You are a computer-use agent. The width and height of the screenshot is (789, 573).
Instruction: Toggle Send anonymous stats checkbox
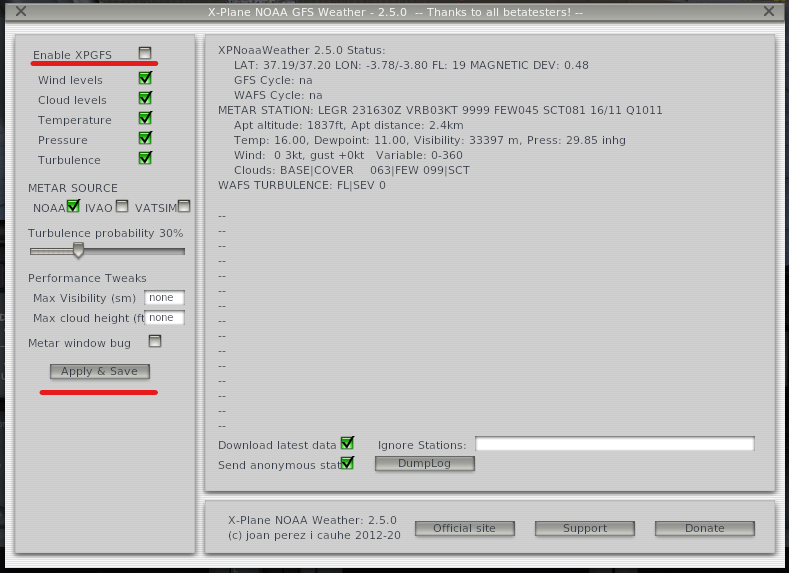point(347,463)
